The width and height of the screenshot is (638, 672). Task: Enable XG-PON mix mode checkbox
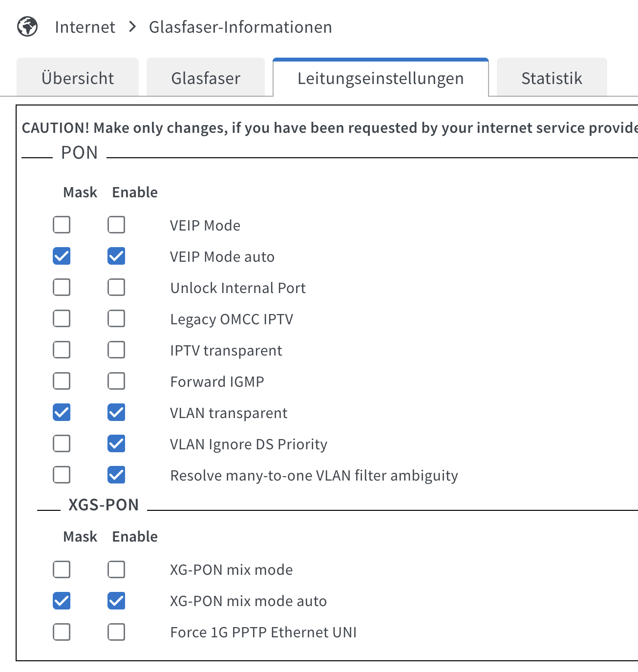(x=116, y=569)
